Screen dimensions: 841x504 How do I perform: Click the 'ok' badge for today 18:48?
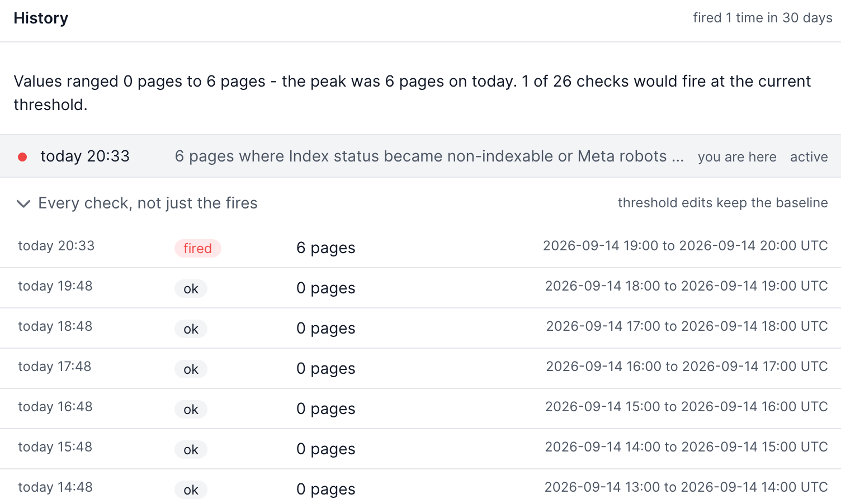click(191, 329)
